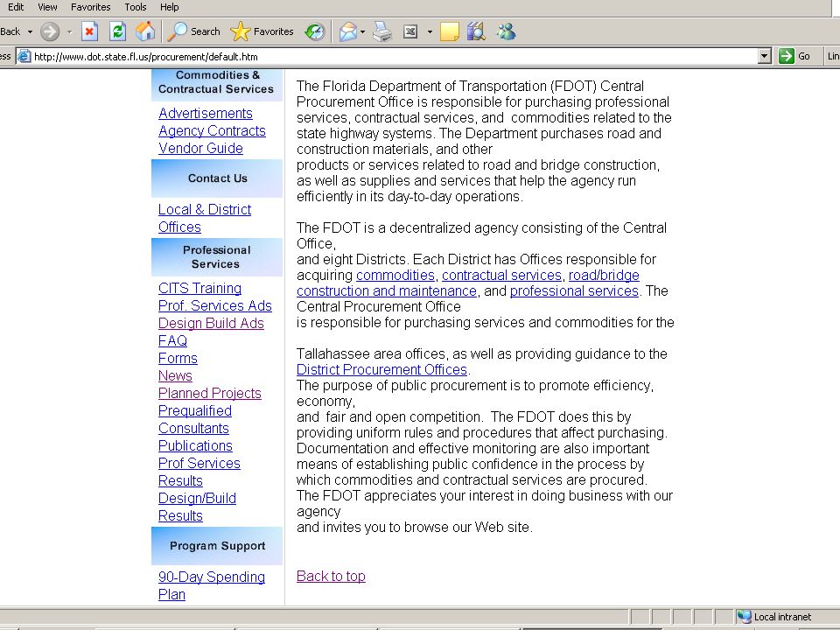Open the Design/Build Results link

coord(197,507)
